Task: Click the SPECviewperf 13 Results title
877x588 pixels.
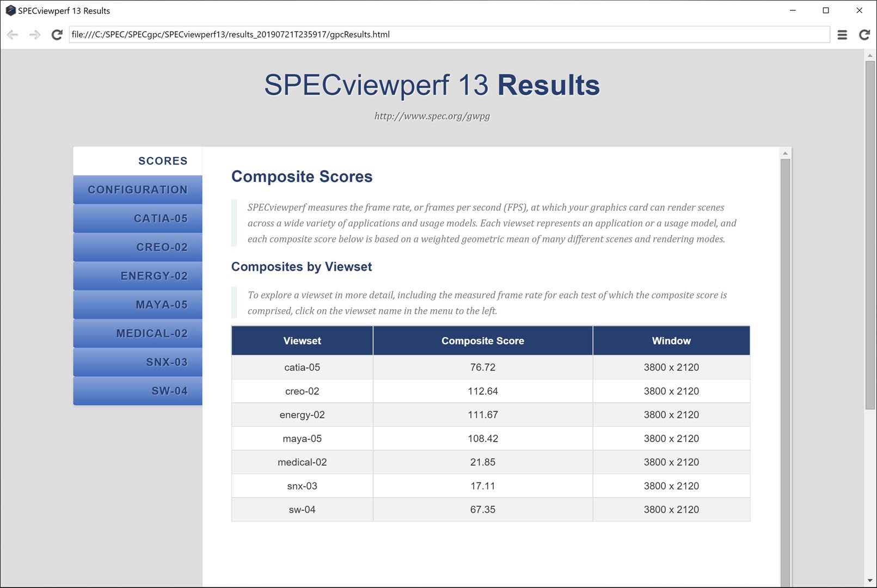Action: 432,85
